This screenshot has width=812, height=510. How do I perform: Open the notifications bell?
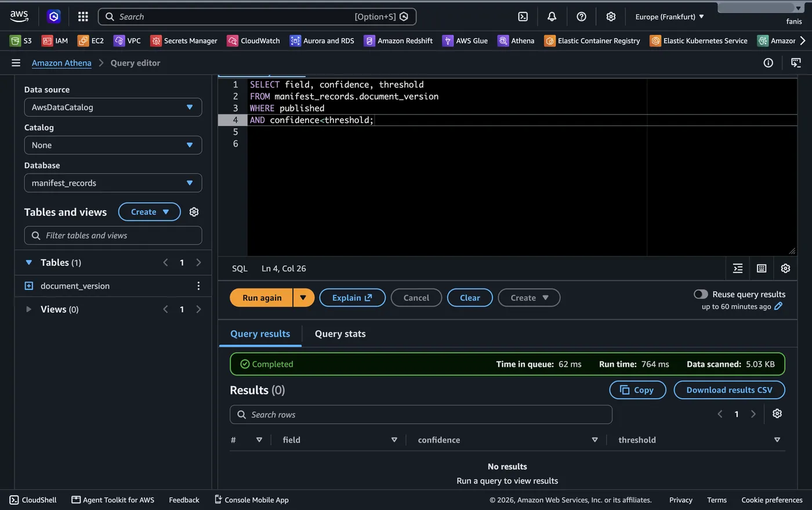click(552, 17)
